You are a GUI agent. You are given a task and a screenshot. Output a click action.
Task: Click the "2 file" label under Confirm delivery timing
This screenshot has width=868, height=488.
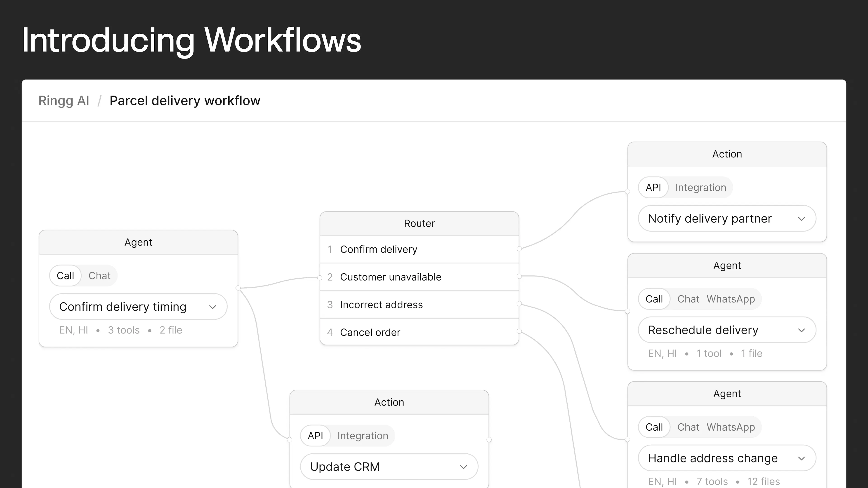[x=171, y=330]
